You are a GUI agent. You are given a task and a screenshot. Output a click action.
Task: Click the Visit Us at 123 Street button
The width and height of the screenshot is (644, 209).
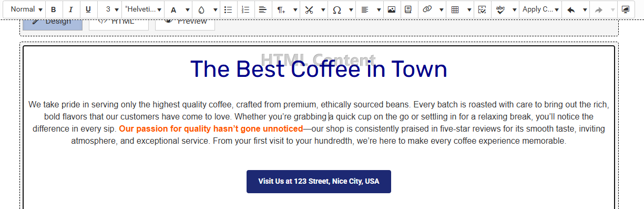tap(319, 181)
